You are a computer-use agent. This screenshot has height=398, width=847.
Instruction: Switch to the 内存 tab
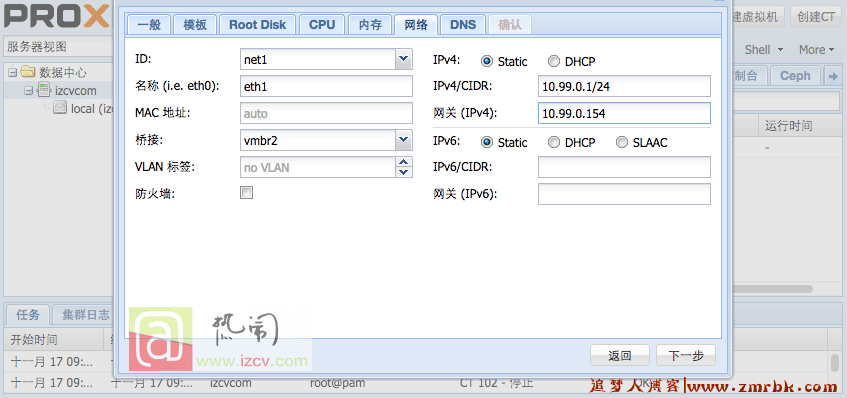click(x=369, y=25)
